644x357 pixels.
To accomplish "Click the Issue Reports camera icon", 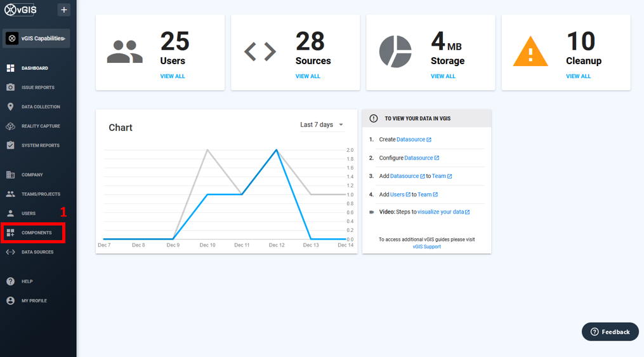I will pos(11,87).
